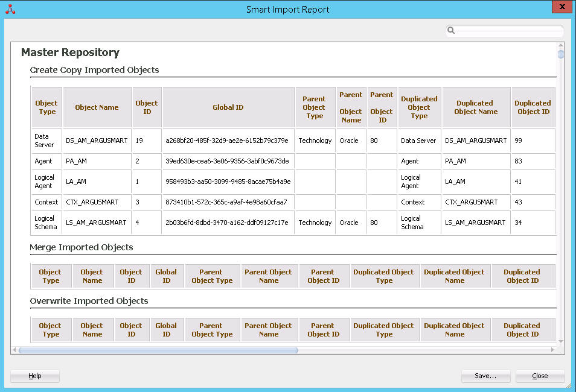Select duplicated object ID 43
Viewport: 576px width, 392px height.
[533, 202]
